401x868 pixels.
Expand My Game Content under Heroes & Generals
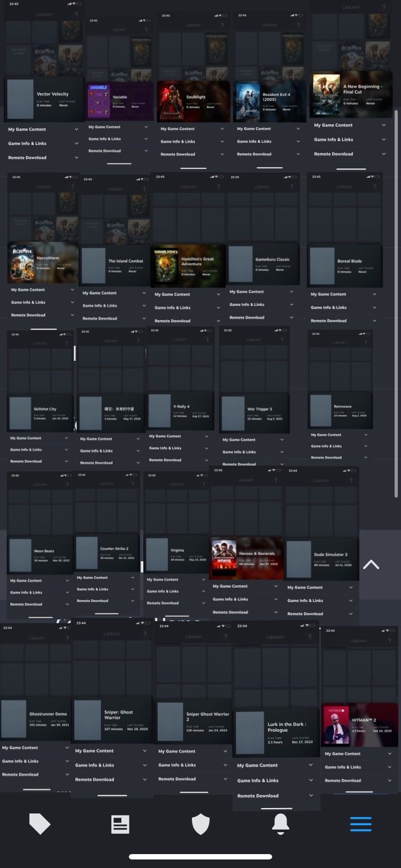[245, 586]
